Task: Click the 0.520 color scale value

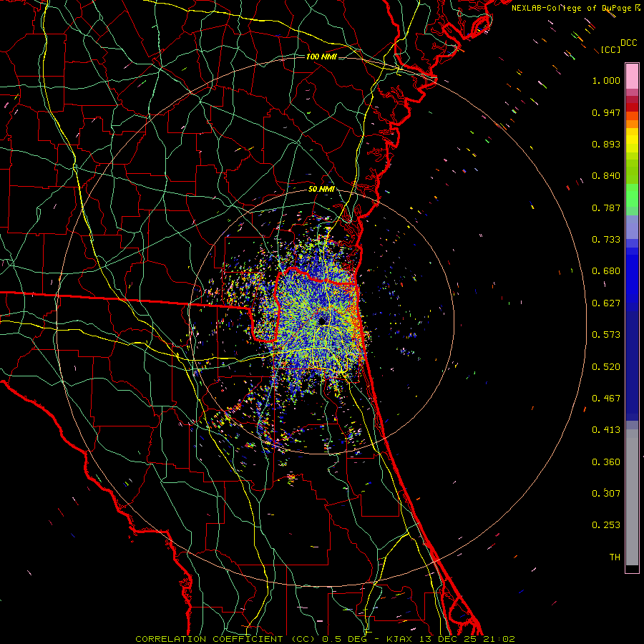Action: [606, 367]
